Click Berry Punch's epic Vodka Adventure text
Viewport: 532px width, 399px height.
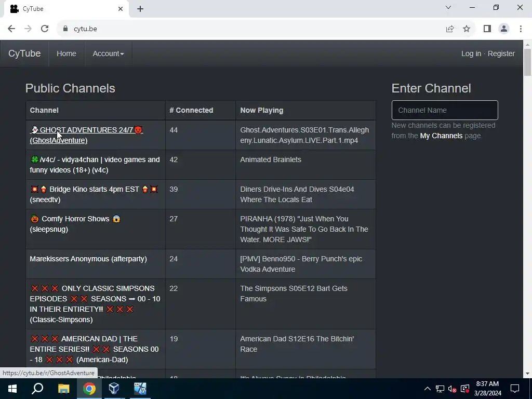(x=301, y=264)
